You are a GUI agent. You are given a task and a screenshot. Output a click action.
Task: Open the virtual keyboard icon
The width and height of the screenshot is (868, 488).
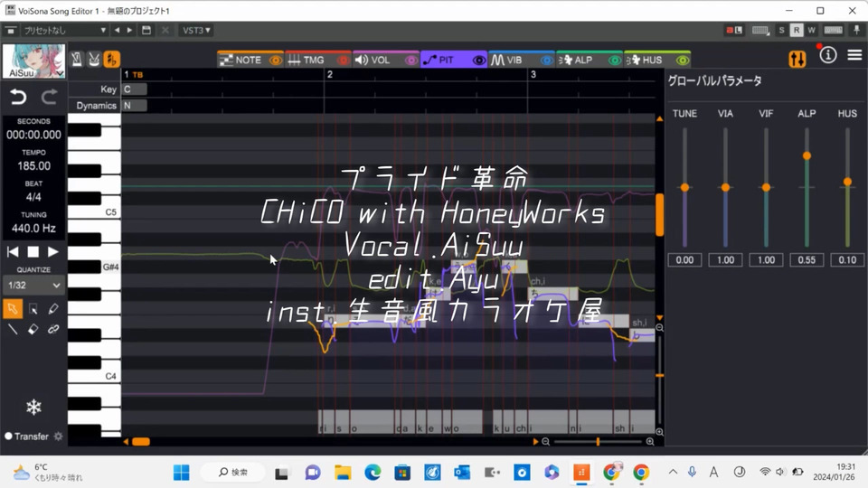pos(833,30)
